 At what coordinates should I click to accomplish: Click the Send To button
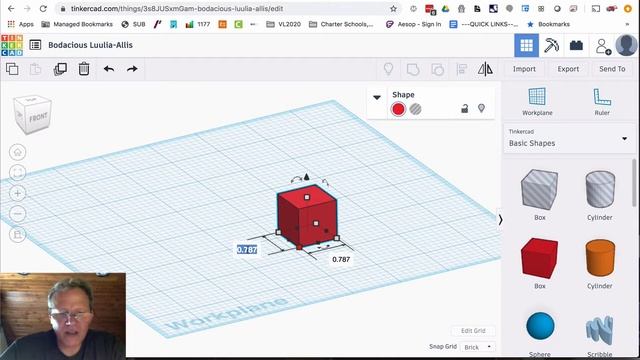[612, 69]
